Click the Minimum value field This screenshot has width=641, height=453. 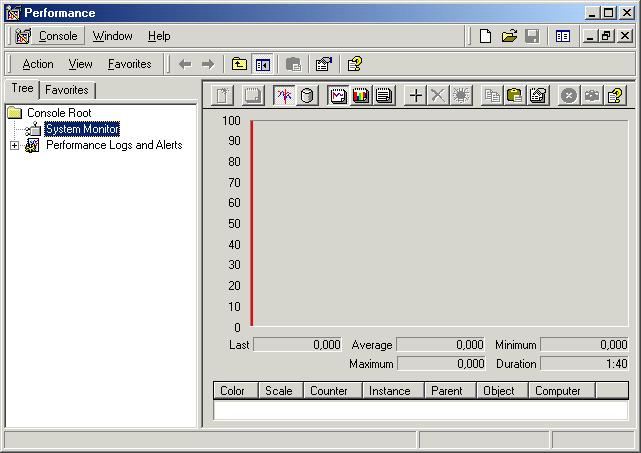(x=584, y=345)
